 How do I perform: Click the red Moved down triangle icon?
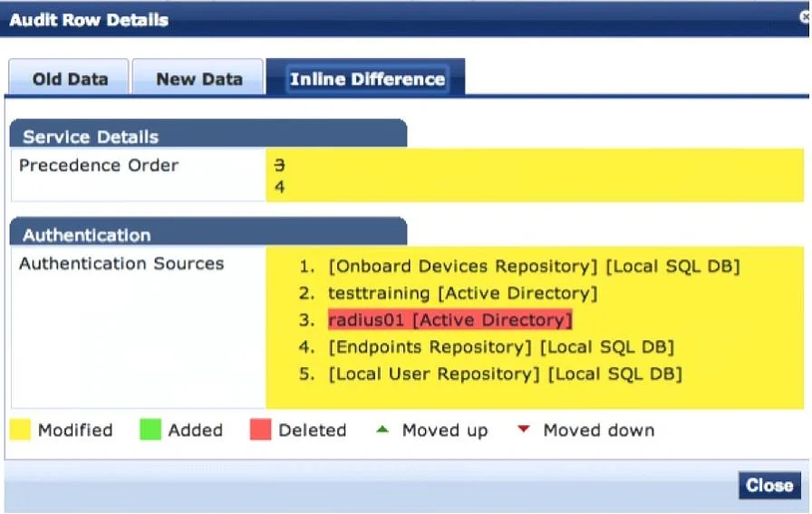[524, 429]
